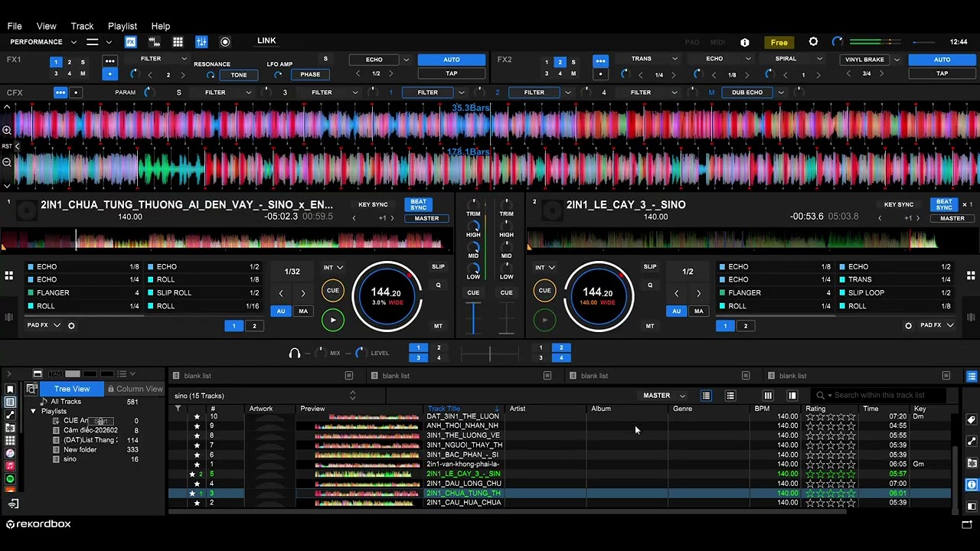980x551 pixels.
Task: Open the Collection icon in browser sidebar
Action: click(x=10, y=402)
